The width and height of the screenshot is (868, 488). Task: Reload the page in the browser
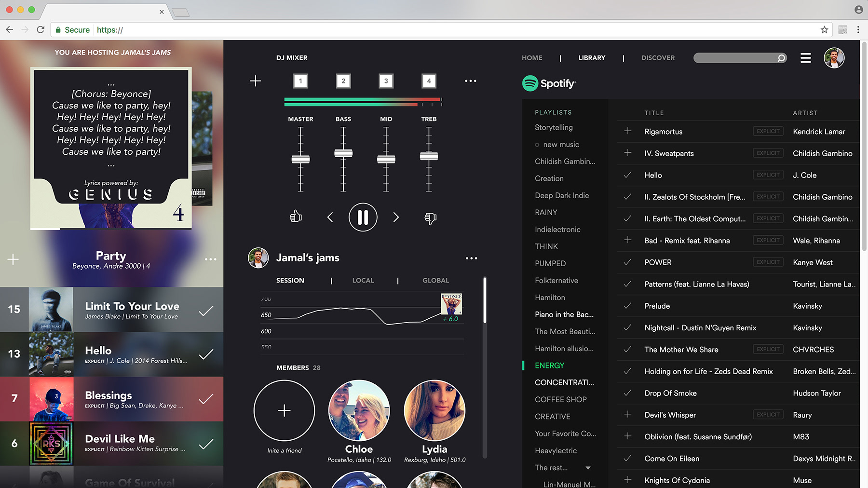click(41, 30)
